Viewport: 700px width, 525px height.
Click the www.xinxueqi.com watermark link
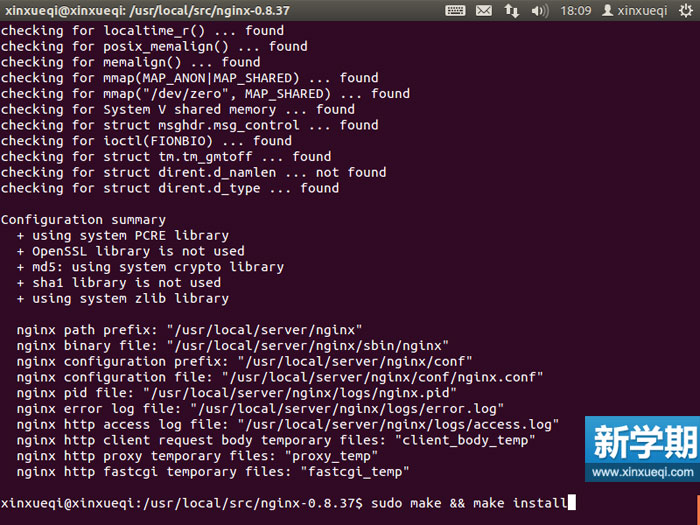pos(642,470)
